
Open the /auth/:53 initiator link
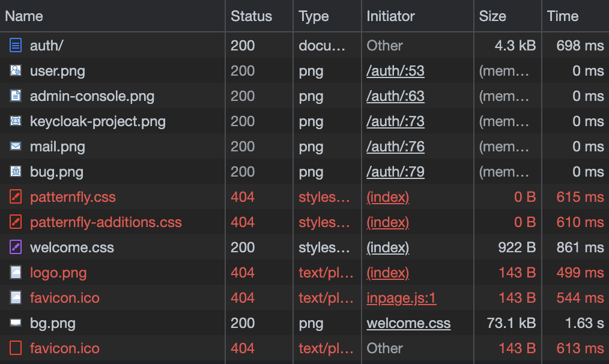(395, 71)
